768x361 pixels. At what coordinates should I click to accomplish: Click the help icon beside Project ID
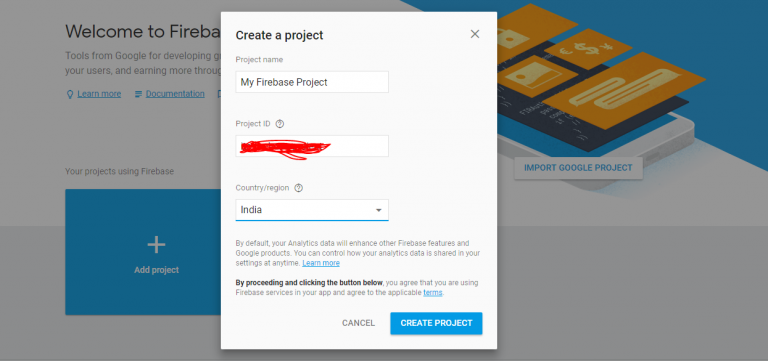[280, 124]
